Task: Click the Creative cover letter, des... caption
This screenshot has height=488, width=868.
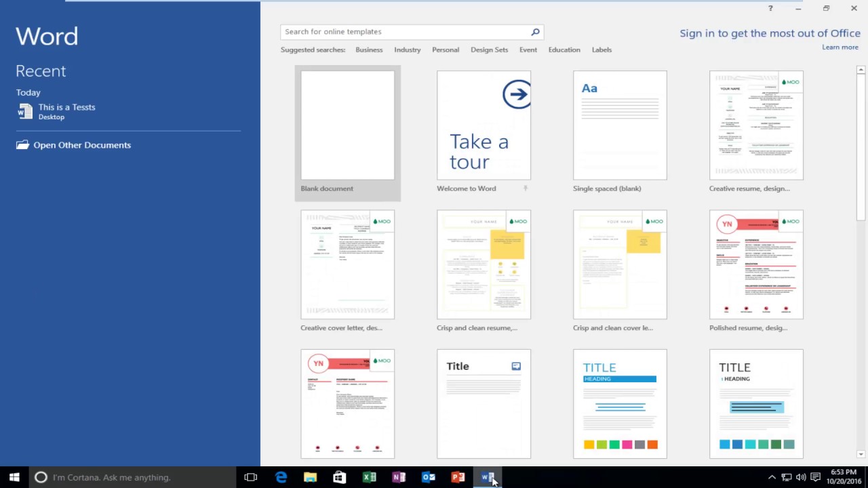Action: (341, 327)
